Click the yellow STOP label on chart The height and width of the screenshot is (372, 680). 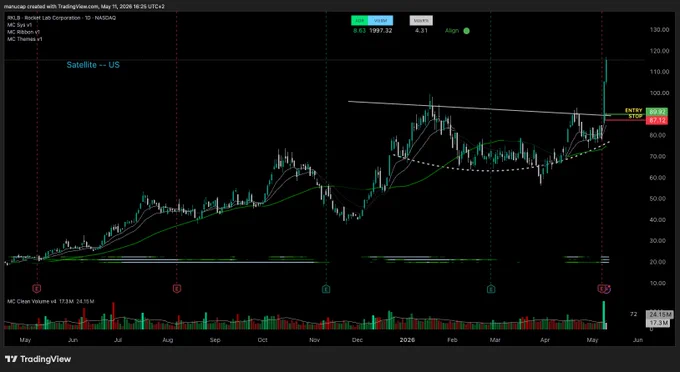pyautogui.click(x=635, y=116)
